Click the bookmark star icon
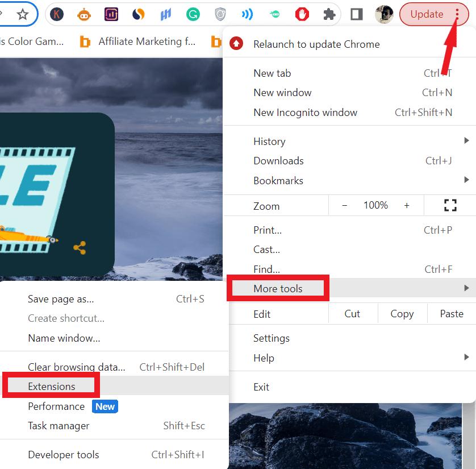 coord(23,15)
